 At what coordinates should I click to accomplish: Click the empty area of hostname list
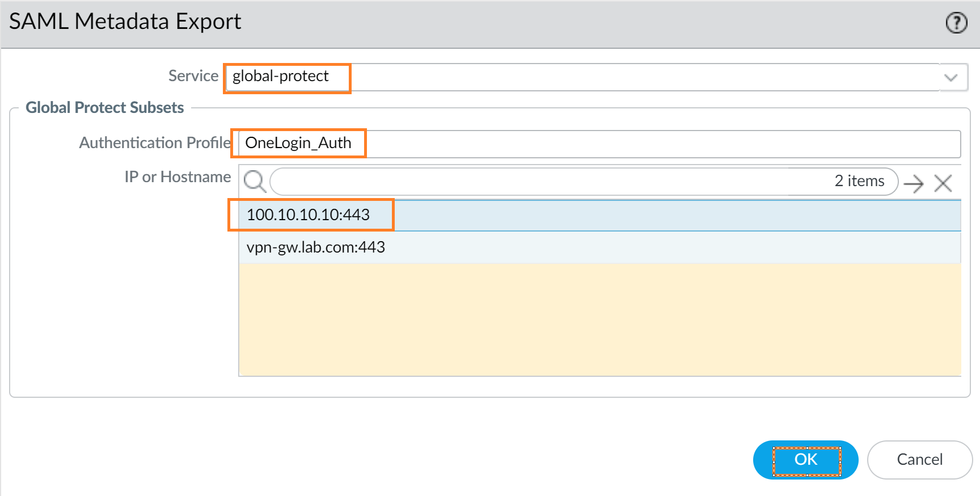(599, 320)
